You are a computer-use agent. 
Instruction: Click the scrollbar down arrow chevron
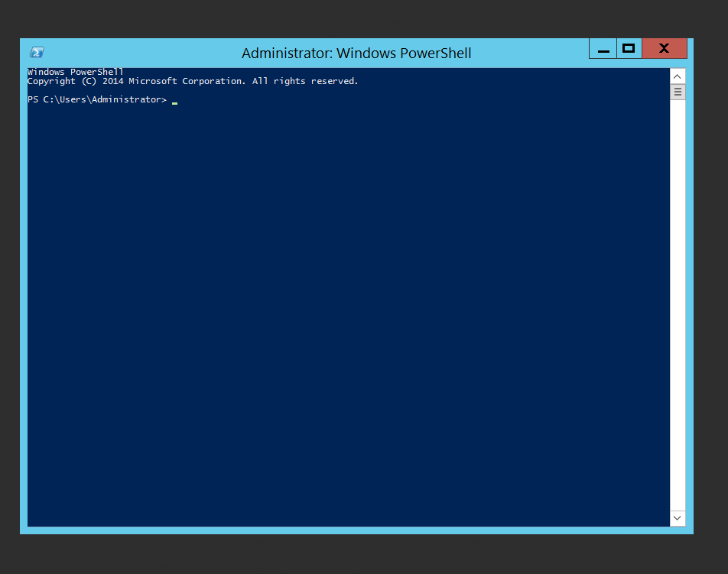(x=677, y=518)
